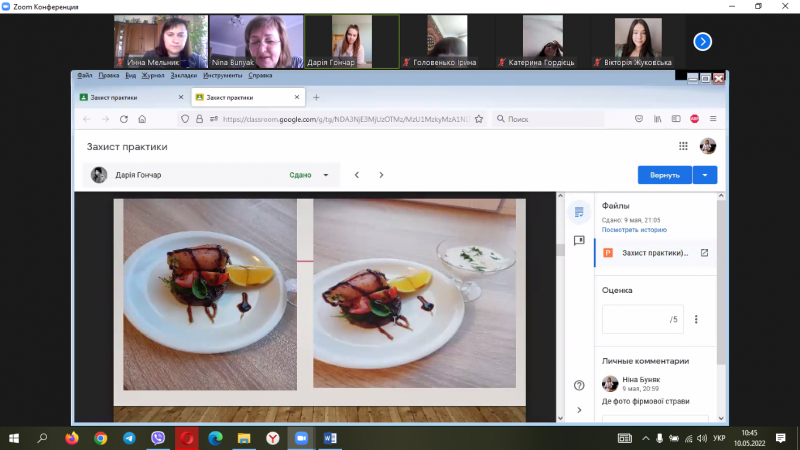Viewport: 800px width, 450px height.
Task: Reload the Classroom page
Action: [x=123, y=119]
